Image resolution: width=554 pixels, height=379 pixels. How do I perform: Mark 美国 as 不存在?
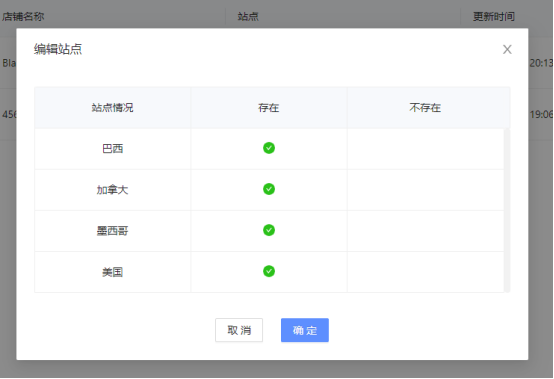click(425, 272)
